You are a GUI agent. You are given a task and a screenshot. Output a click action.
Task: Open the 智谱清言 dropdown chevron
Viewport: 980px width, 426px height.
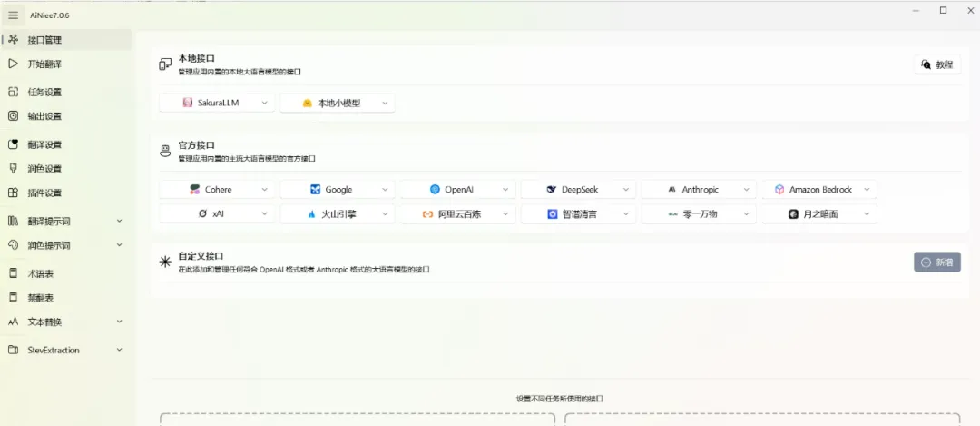(625, 214)
